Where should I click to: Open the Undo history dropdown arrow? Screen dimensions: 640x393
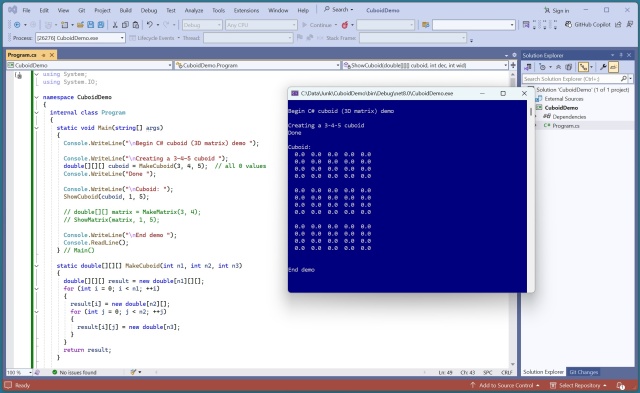158,25
